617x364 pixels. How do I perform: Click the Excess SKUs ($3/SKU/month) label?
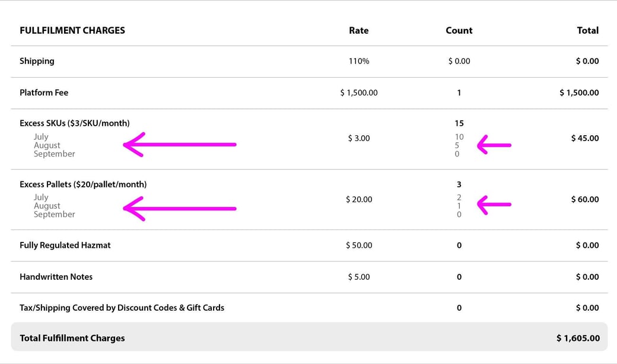click(75, 123)
